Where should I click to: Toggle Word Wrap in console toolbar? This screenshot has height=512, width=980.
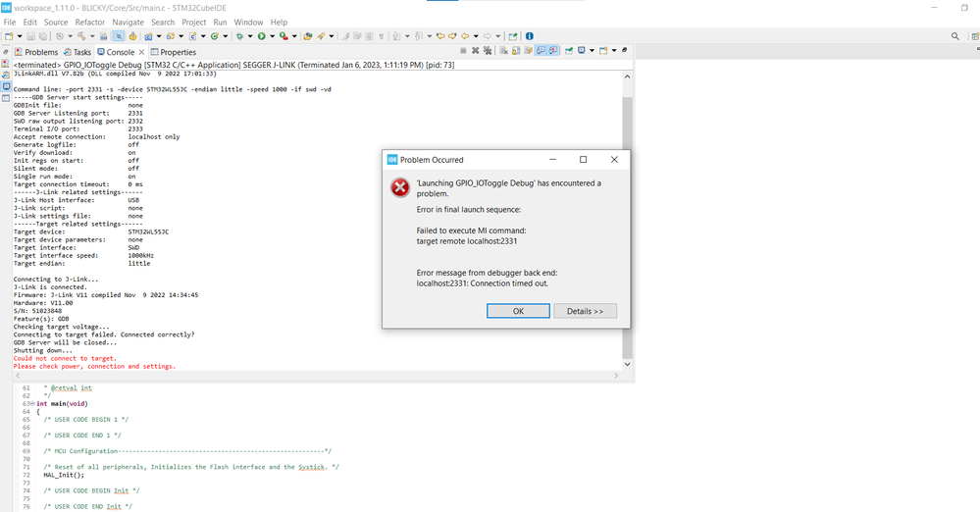click(528, 51)
